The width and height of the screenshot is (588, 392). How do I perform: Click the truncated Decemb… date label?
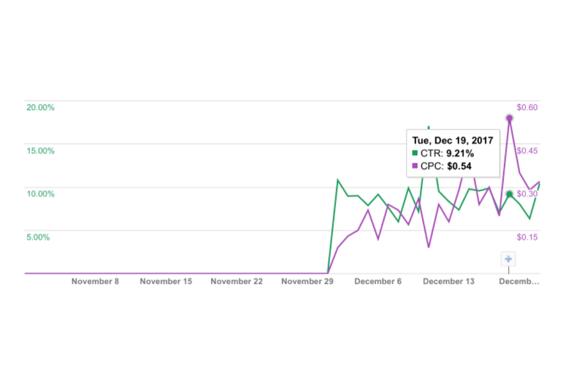[519, 281]
